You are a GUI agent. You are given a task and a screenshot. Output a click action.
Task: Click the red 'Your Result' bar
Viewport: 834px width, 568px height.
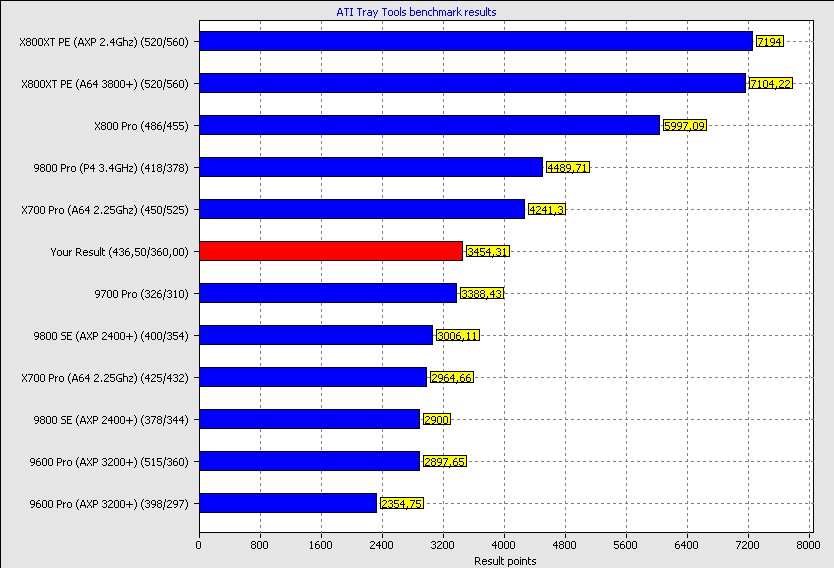pos(331,251)
